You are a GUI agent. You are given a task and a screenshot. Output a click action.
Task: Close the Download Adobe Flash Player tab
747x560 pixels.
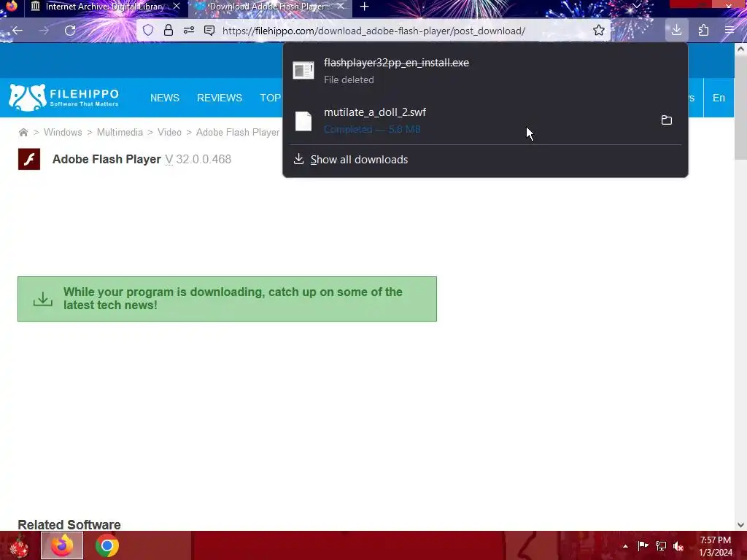pos(341,7)
